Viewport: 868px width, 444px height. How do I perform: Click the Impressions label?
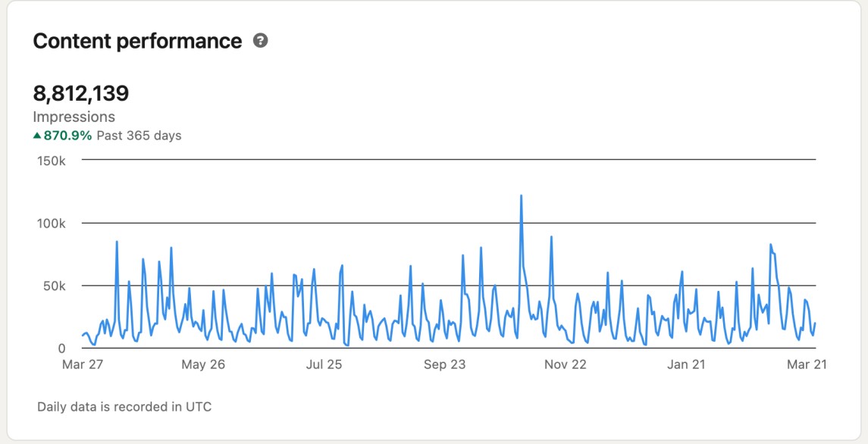(x=74, y=117)
